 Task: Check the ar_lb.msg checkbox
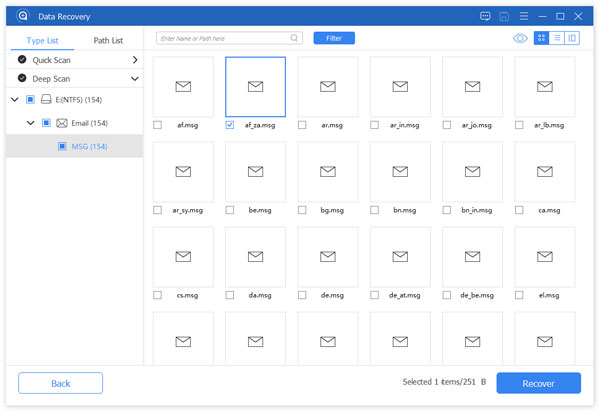click(x=519, y=125)
